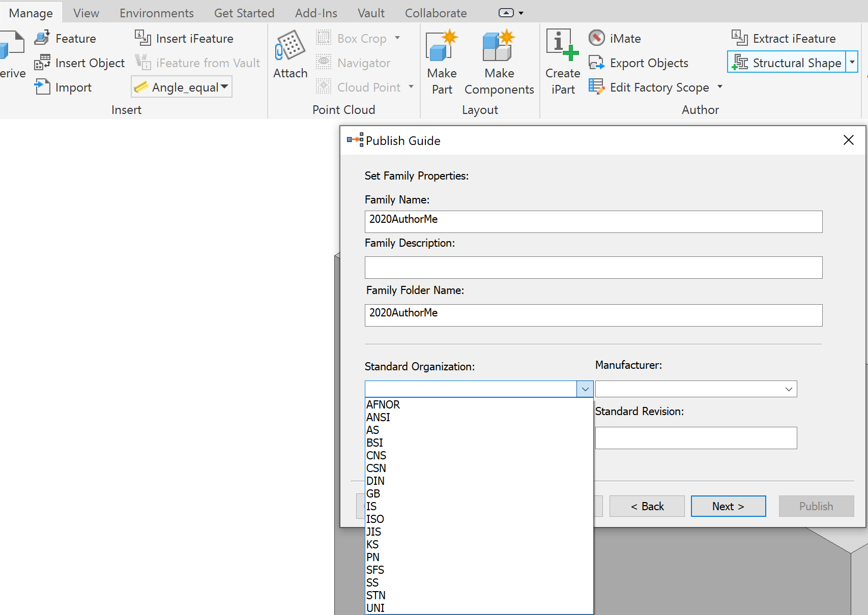Image resolution: width=868 pixels, height=615 pixels.
Task: Click the Edit Factory Scope icon
Action: tap(596, 86)
